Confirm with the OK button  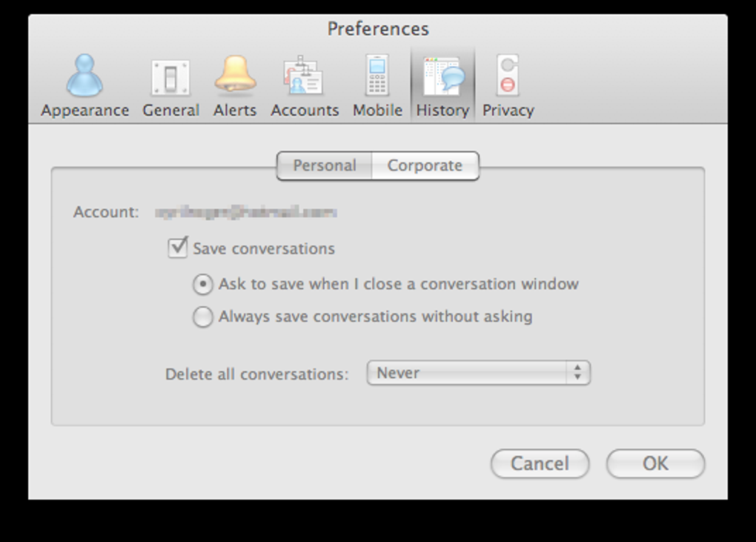pos(655,464)
